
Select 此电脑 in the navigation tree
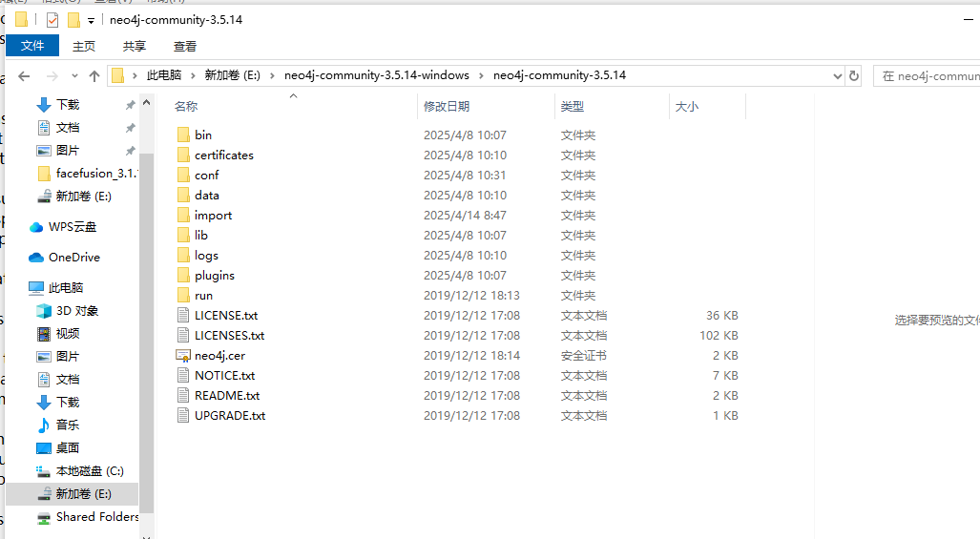click(x=66, y=288)
